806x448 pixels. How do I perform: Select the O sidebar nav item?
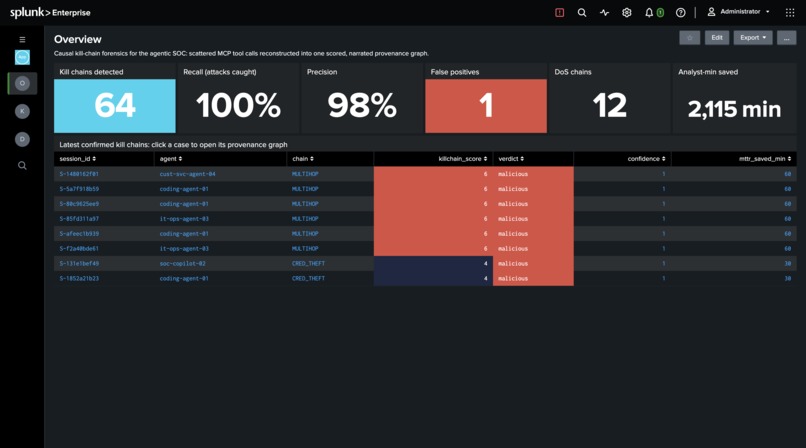click(x=22, y=83)
